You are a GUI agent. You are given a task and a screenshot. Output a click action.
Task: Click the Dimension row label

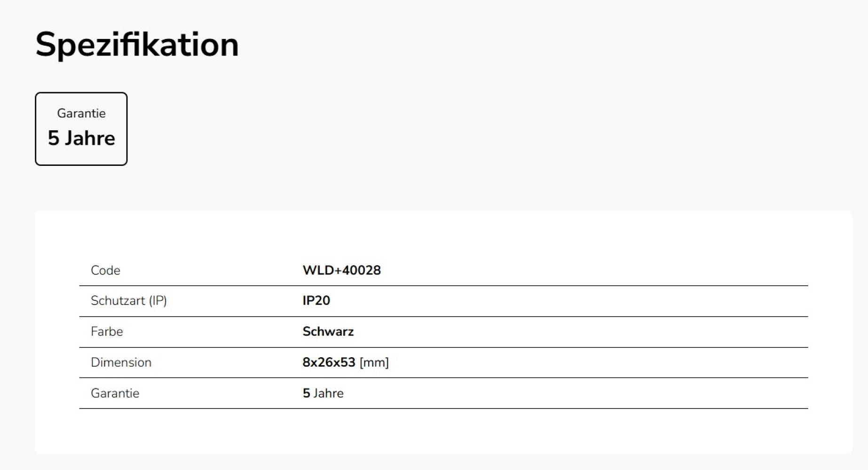[121, 362]
